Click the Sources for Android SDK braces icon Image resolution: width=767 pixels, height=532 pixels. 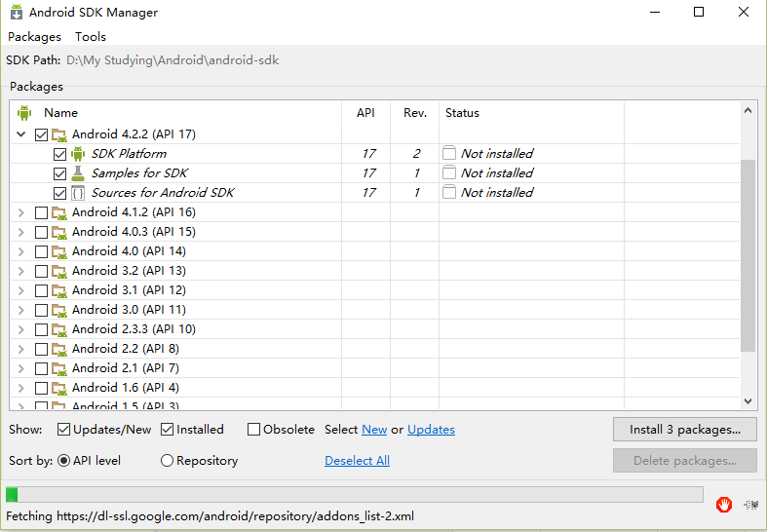coord(78,193)
